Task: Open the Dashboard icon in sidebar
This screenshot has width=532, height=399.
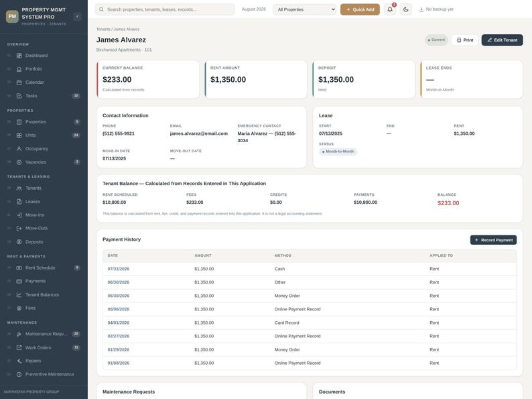Action: 19,56
